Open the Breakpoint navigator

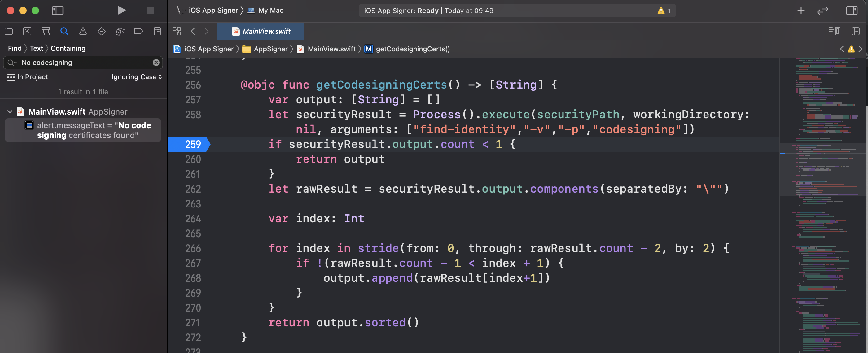click(138, 31)
